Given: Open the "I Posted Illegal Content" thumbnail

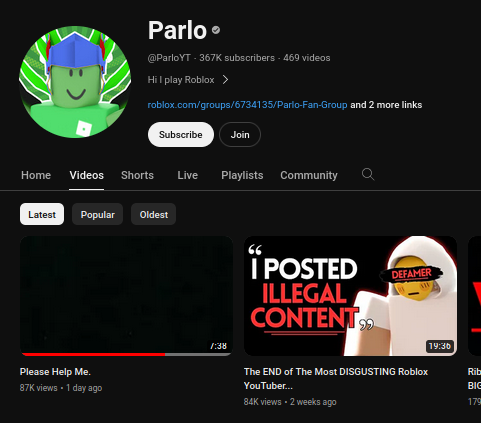Looking at the screenshot, I should click(x=350, y=296).
